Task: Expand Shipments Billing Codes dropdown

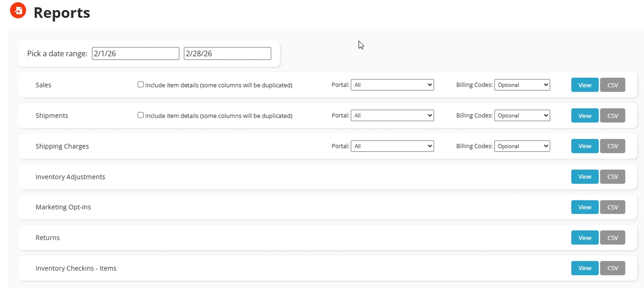Action: click(522, 115)
